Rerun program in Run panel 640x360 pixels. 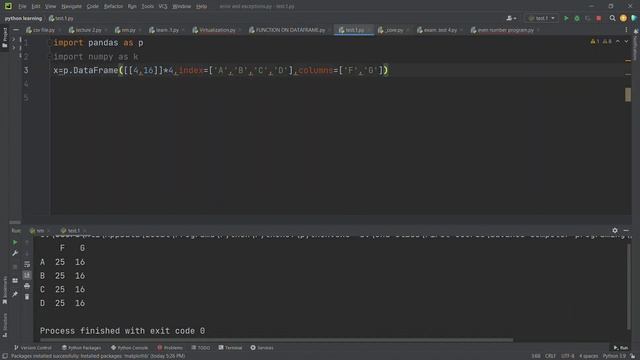point(15,242)
